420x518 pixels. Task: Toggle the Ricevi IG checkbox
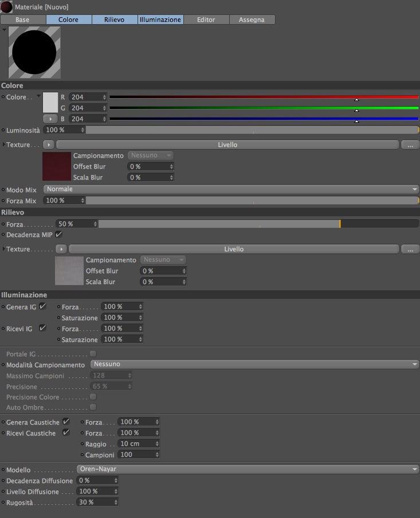[x=42, y=328]
